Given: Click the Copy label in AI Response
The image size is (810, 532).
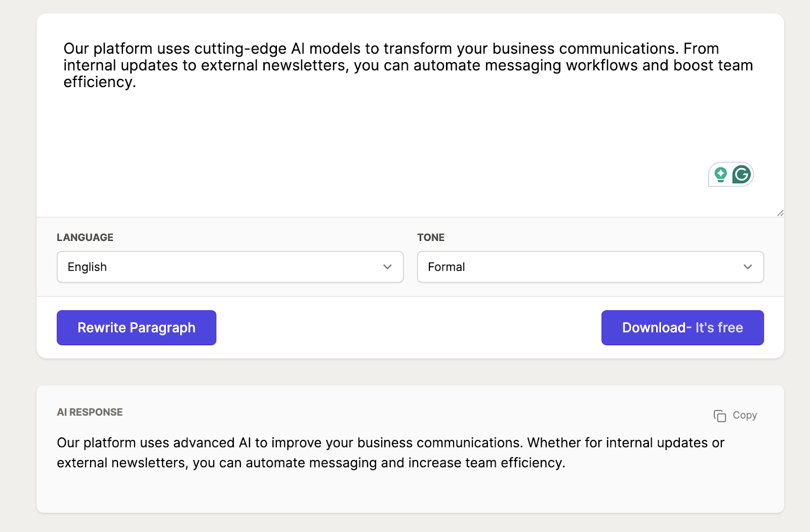Looking at the screenshot, I should (x=745, y=415).
